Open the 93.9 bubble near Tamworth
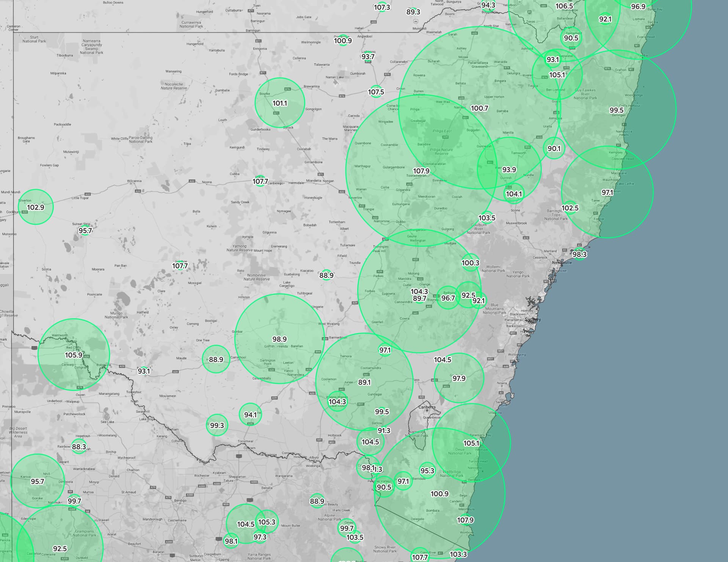Viewport: 728px width, 562px height. [509, 170]
